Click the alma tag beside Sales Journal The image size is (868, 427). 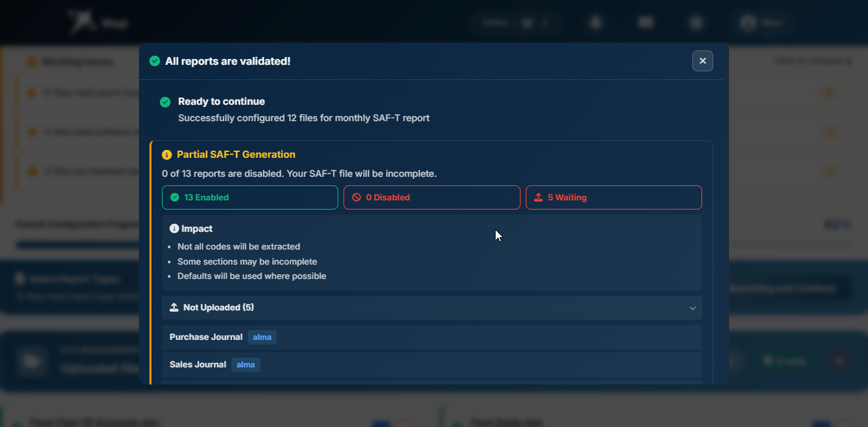point(246,365)
